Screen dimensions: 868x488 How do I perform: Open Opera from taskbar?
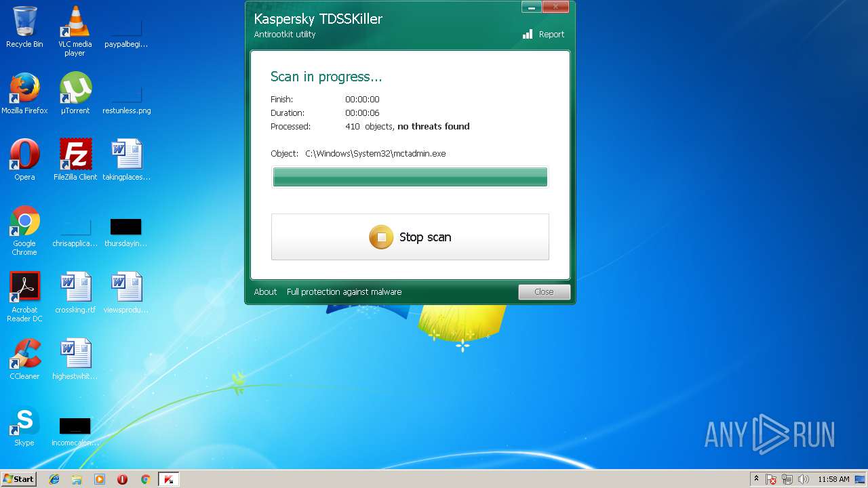click(x=122, y=479)
